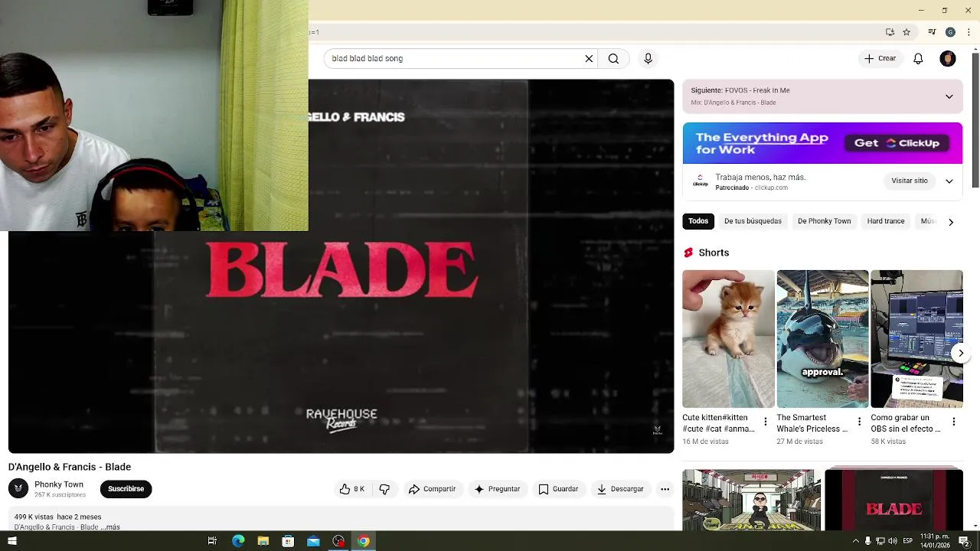Open options for Smartest Whale Short
This screenshot has width=980, height=551.
[859, 422]
